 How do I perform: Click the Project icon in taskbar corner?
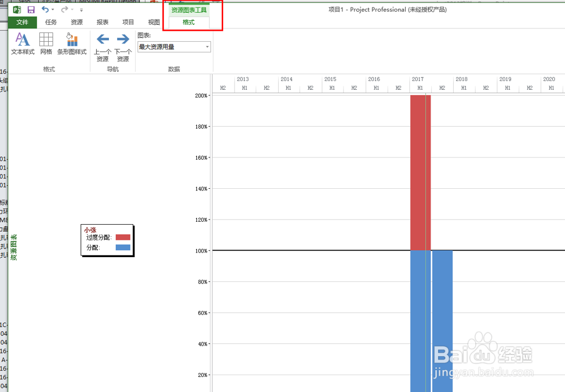(x=16, y=9)
